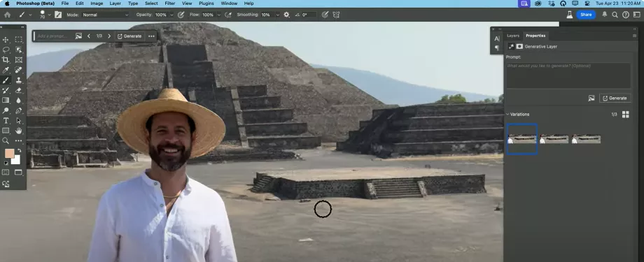Collapse the Variations section
Image resolution: width=644 pixels, height=262 pixels.
click(x=507, y=115)
